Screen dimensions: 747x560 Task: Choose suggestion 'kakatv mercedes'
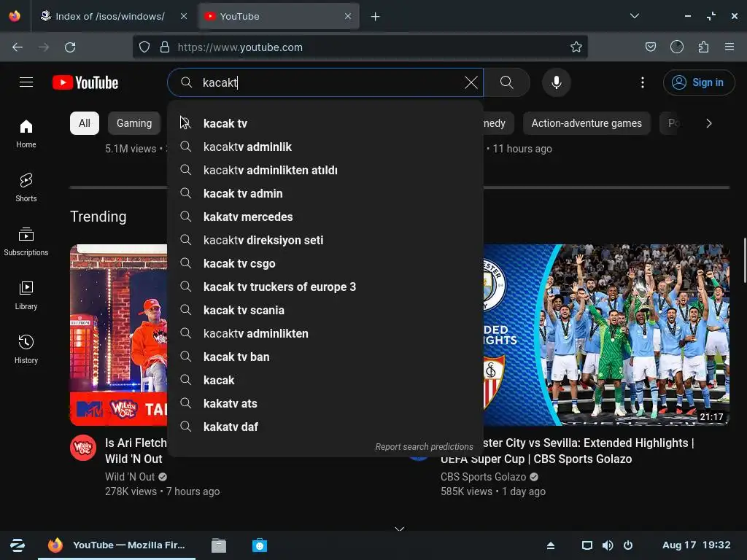[x=325, y=217]
